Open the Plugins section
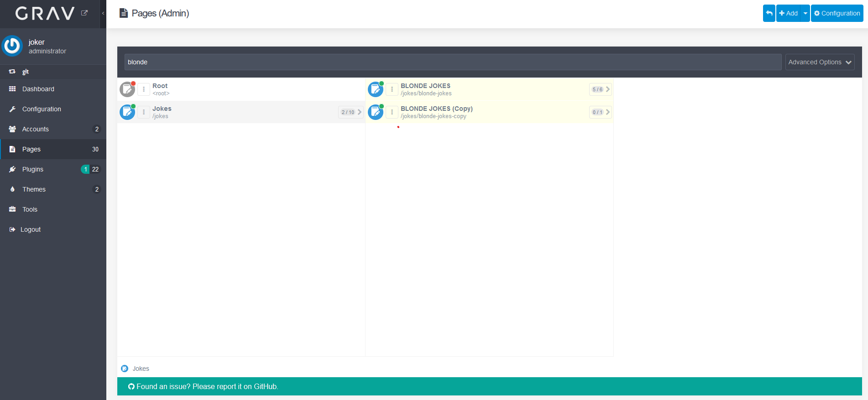The width and height of the screenshot is (868, 400). point(53,169)
